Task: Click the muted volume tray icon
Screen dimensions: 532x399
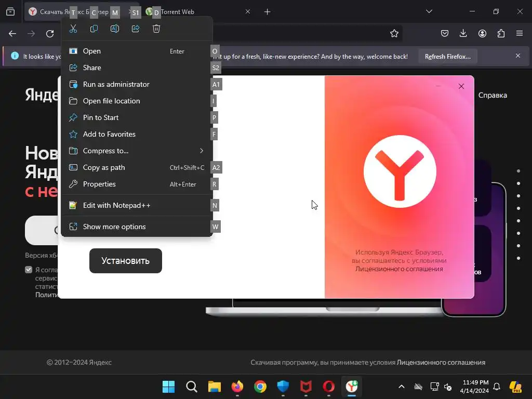Action: coord(448,387)
